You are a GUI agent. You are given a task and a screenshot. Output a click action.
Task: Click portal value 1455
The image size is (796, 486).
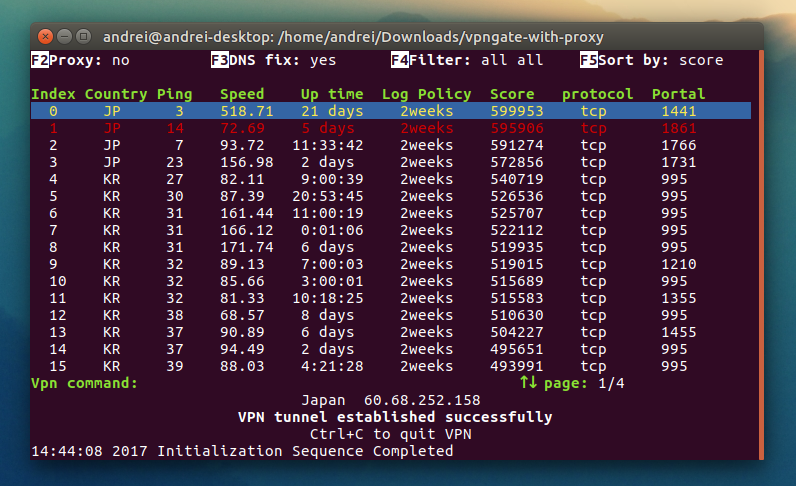679,332
